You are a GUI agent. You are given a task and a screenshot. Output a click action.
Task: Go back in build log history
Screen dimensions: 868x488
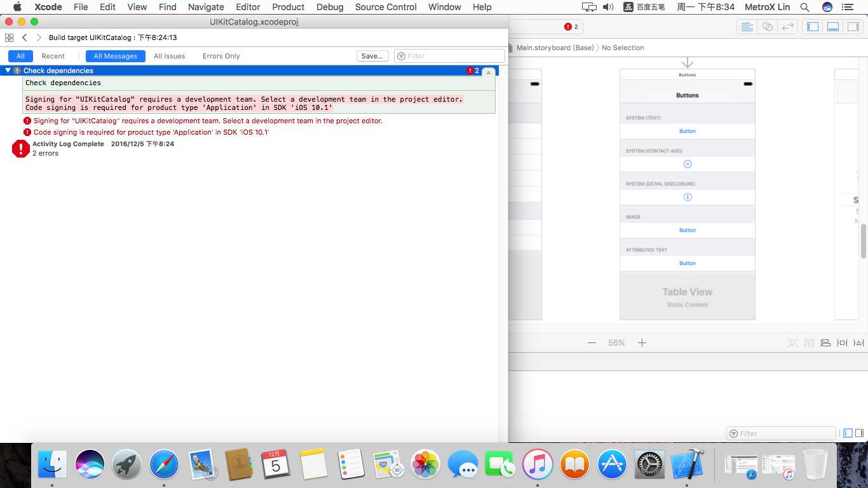click(x=24, y=37)
